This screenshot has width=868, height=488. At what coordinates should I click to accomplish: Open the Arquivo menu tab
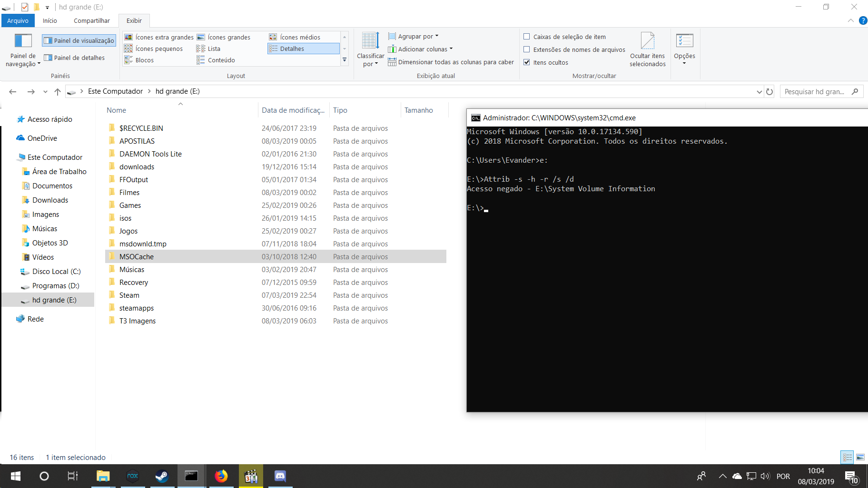(18, 20)
